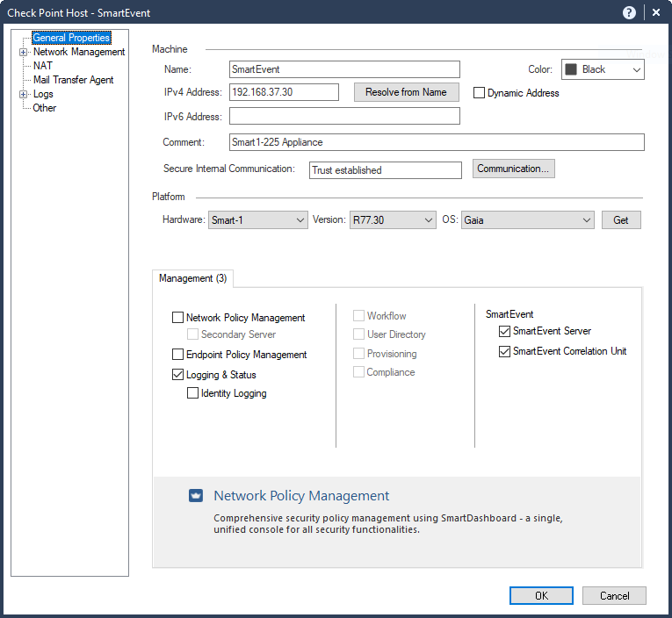Open the OS dropdown showing Gaia
Viewport: 672px width, 618px height.
[x=527, y=220]
